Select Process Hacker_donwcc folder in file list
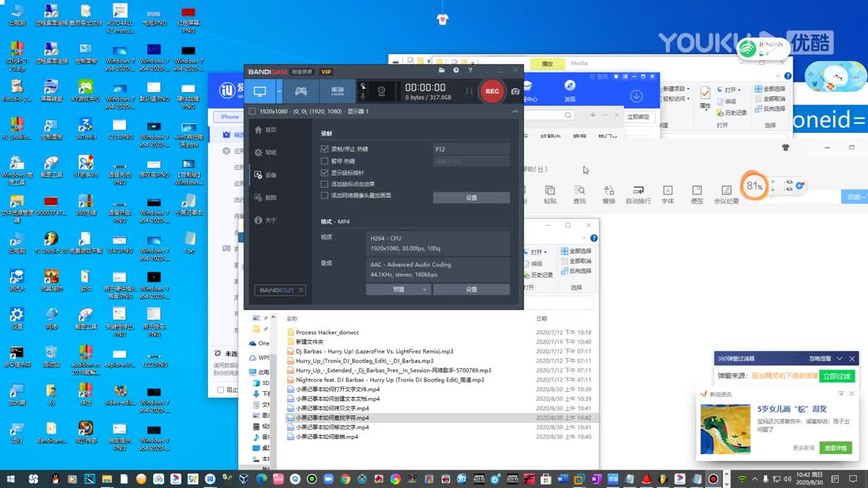The image size is (868, 488). (328, 332)
